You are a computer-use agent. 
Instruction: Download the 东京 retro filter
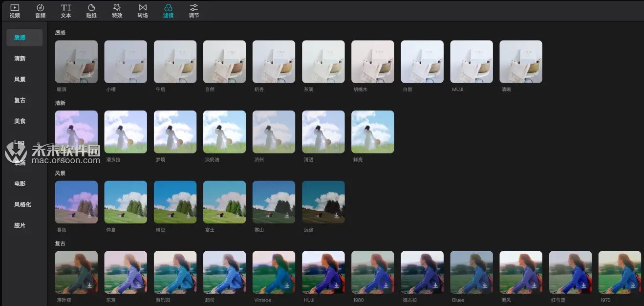(x=139, y=285)
